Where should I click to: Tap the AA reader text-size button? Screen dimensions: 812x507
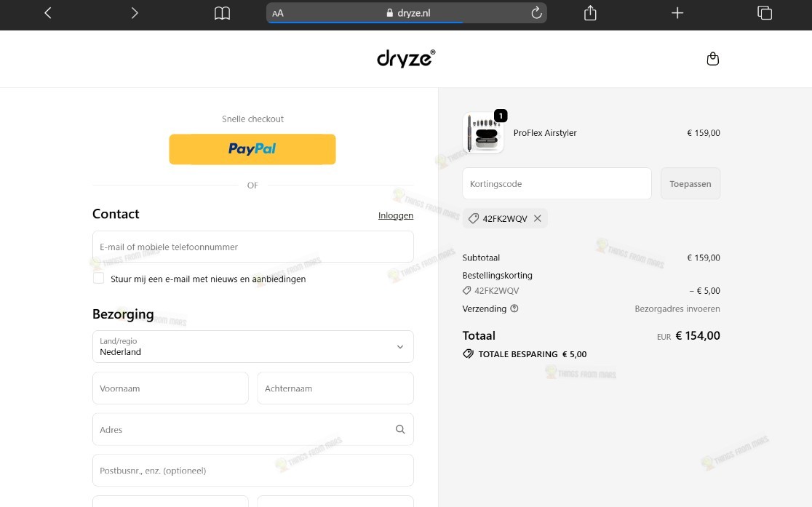click(x=278, y=14)
